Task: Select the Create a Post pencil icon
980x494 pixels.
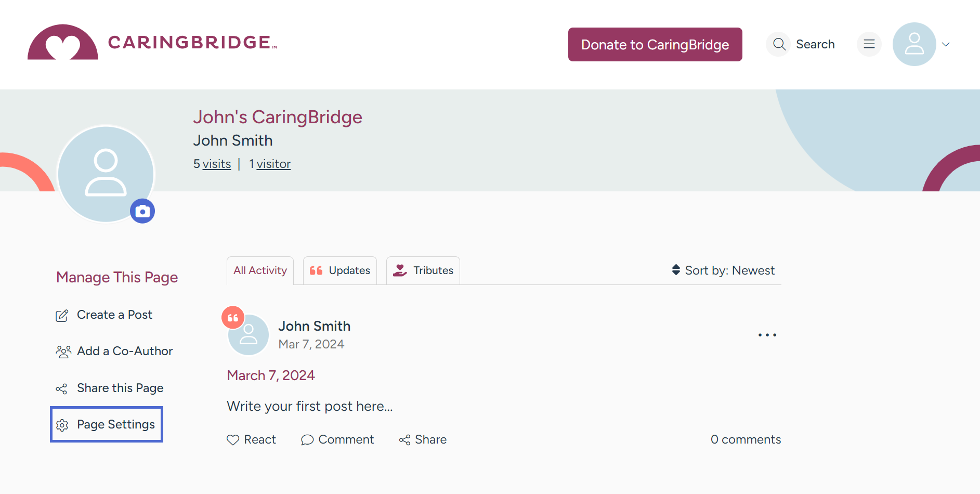Action: click(x=62, y=315)
